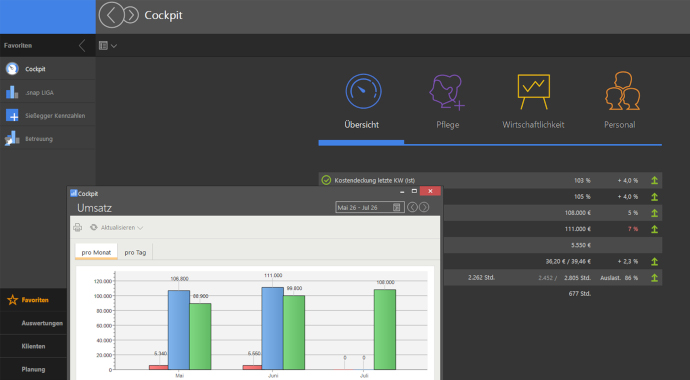Select the Personal people icon
The height and width of the screenshot is (380, 690).
622,91
